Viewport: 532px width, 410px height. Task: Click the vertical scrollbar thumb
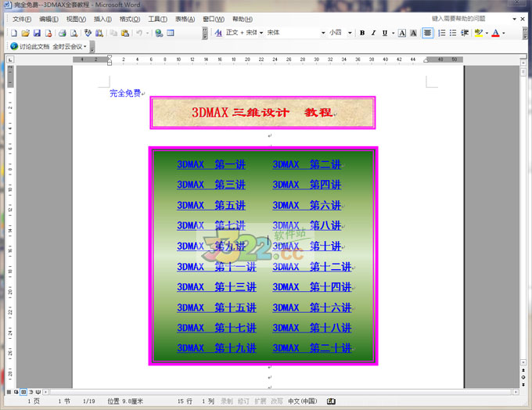(x=523, y=72)
